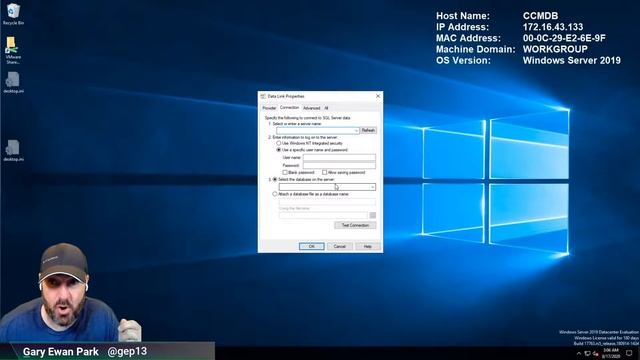Click the network status tray icon
The width and height of the screenshot is (640, 360).
pyautogui.click(x=587, y=353)
